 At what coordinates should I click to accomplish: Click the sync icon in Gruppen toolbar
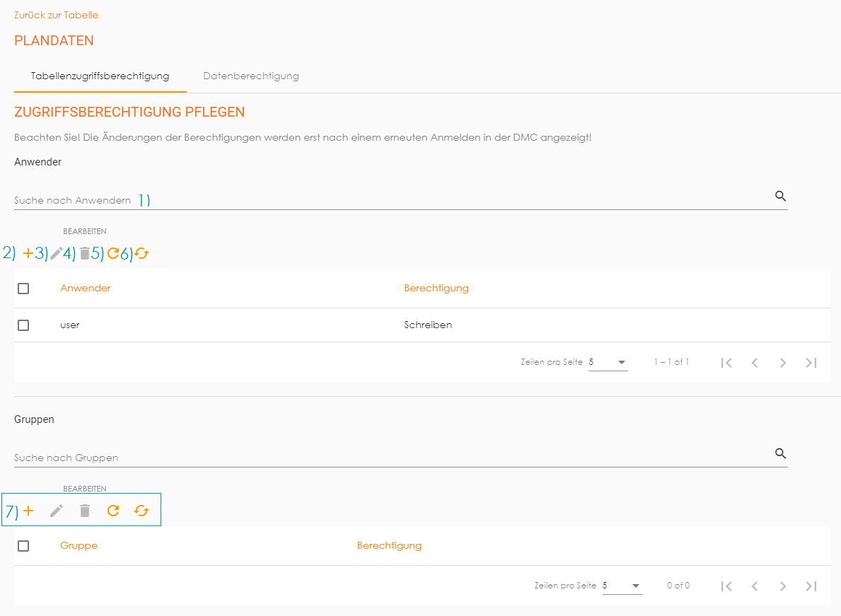[x=141, y=511]
